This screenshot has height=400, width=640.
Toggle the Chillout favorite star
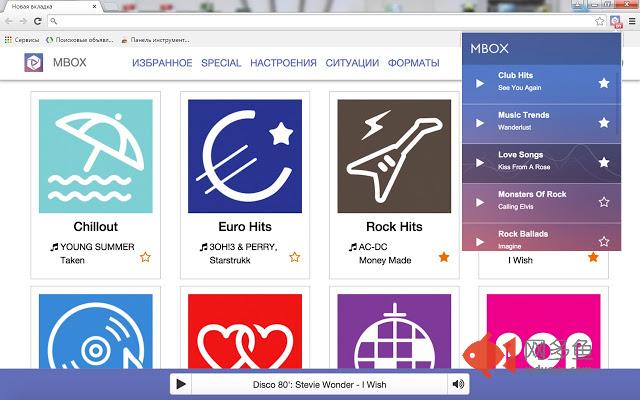145,257
